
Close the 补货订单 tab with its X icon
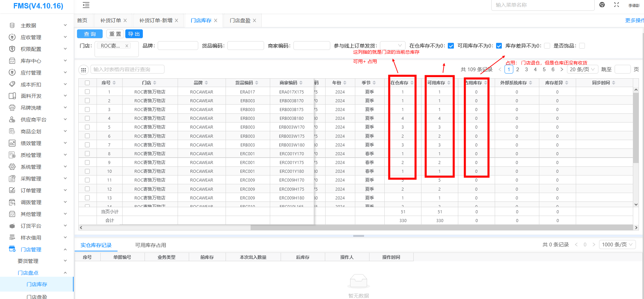(x=125, y=21)
